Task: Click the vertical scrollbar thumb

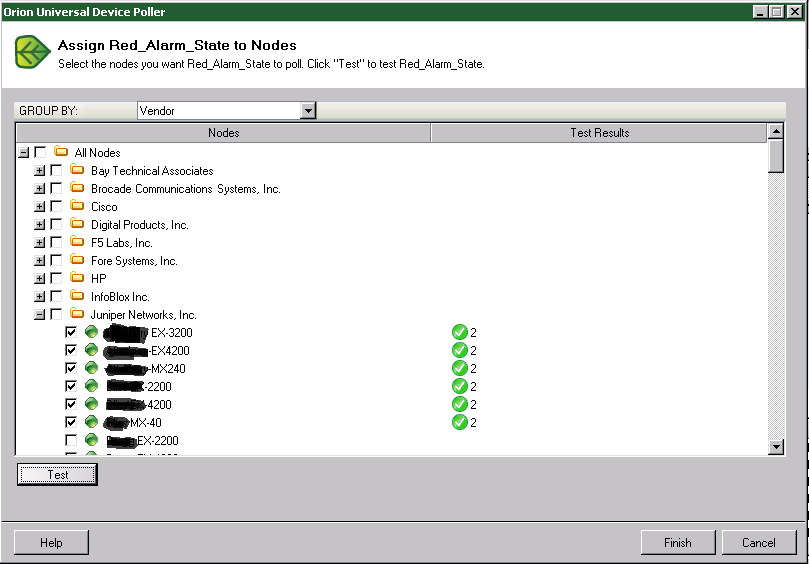Action: tap(776, 156)
